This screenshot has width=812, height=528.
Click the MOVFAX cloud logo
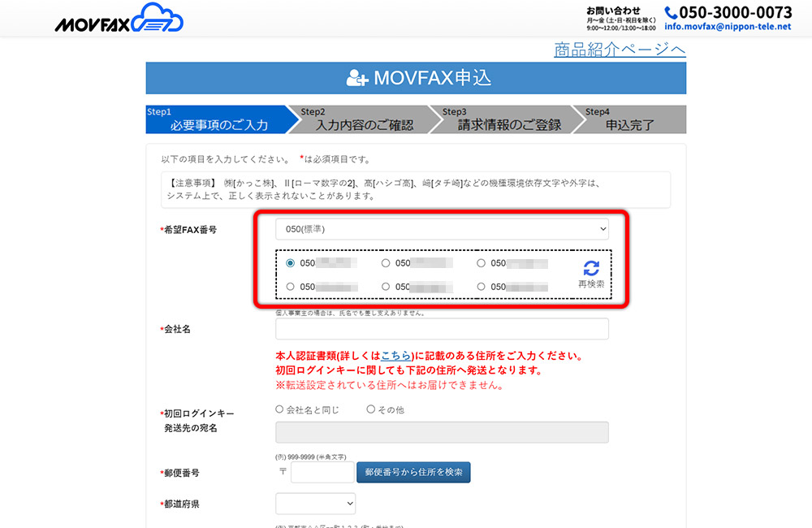(119, 19)
